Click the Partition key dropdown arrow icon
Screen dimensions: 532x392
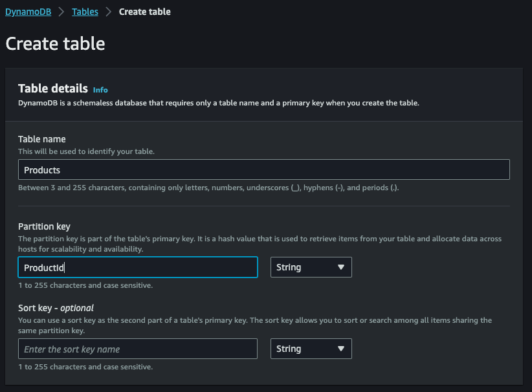point(341,267)
